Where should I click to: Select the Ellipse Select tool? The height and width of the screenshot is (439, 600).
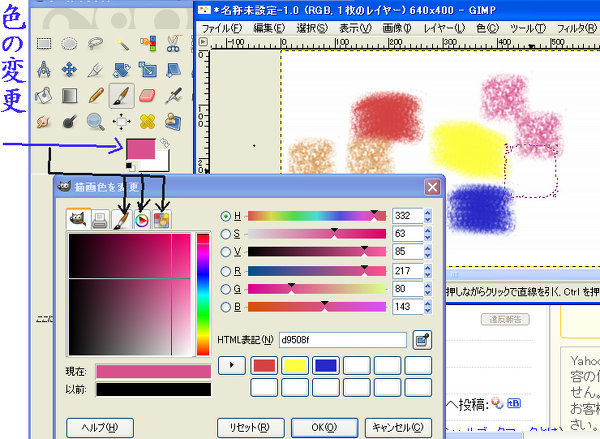click(69, 43)
